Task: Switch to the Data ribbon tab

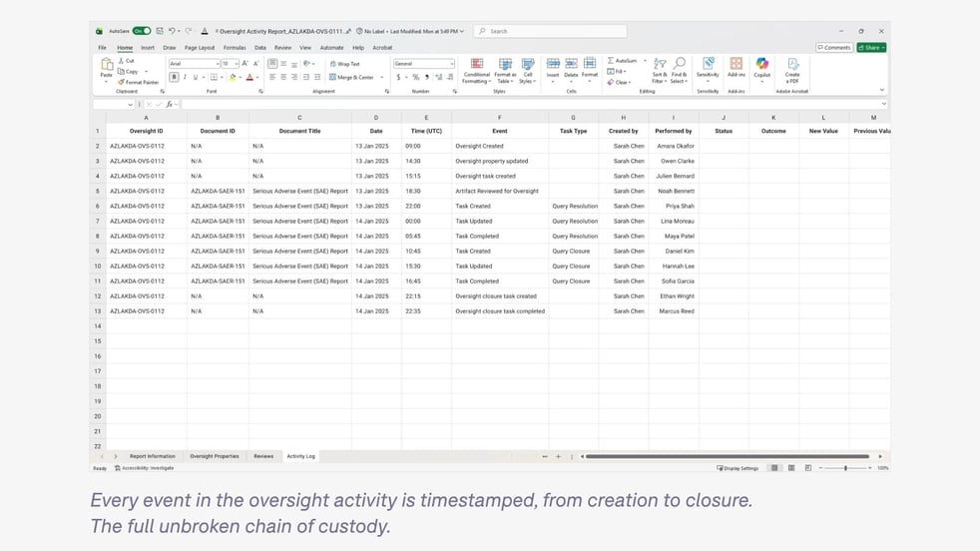Action: click(260, 48)
